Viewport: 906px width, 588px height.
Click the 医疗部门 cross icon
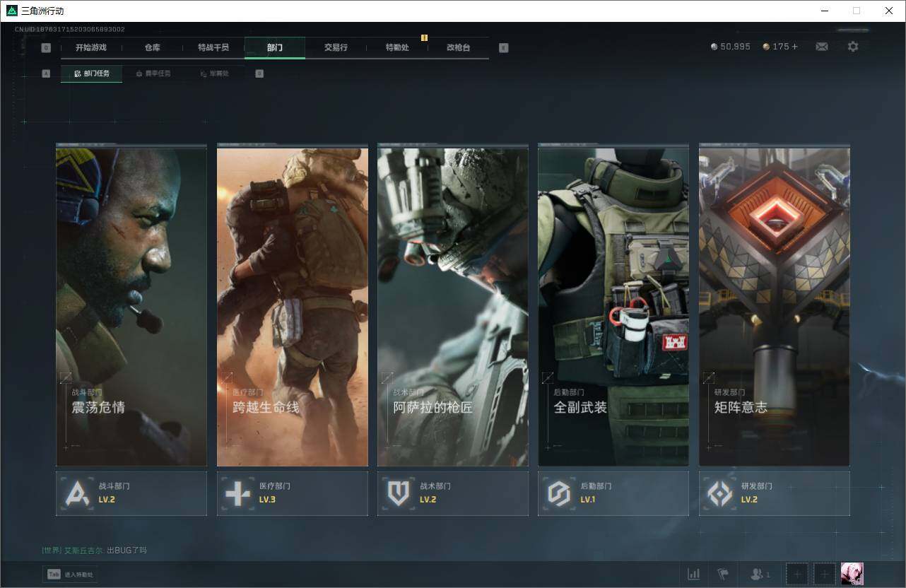pyautogui.click(x=237, y=493)
